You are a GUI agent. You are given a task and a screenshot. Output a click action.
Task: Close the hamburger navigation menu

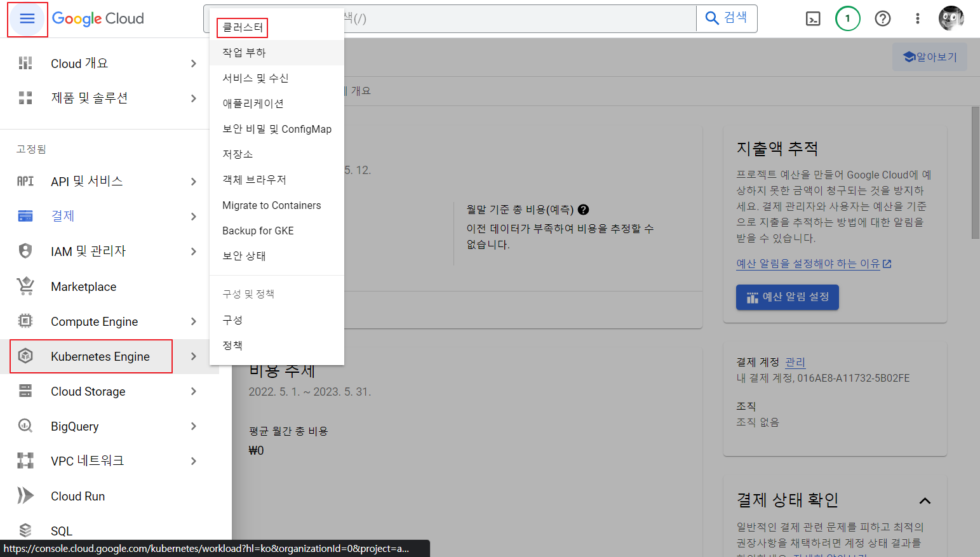pyautogui.click(x=27, y=19)
